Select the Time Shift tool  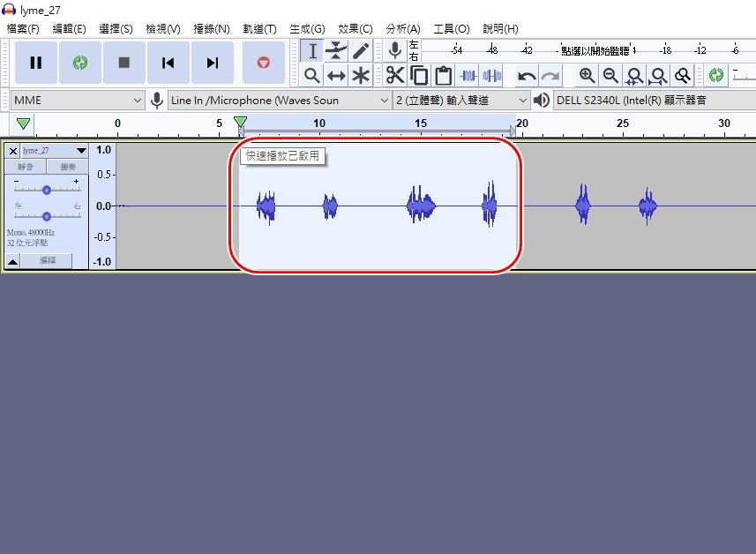[336, 76]
